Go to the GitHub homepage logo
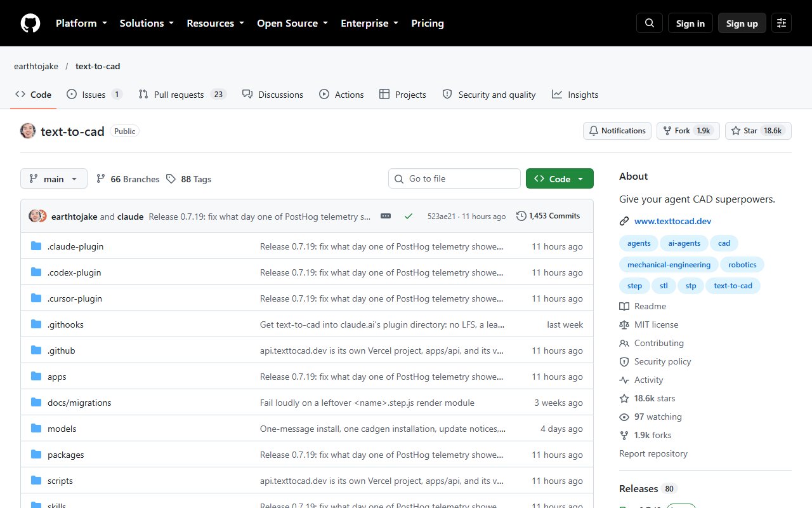 click(x=30, y=23)
